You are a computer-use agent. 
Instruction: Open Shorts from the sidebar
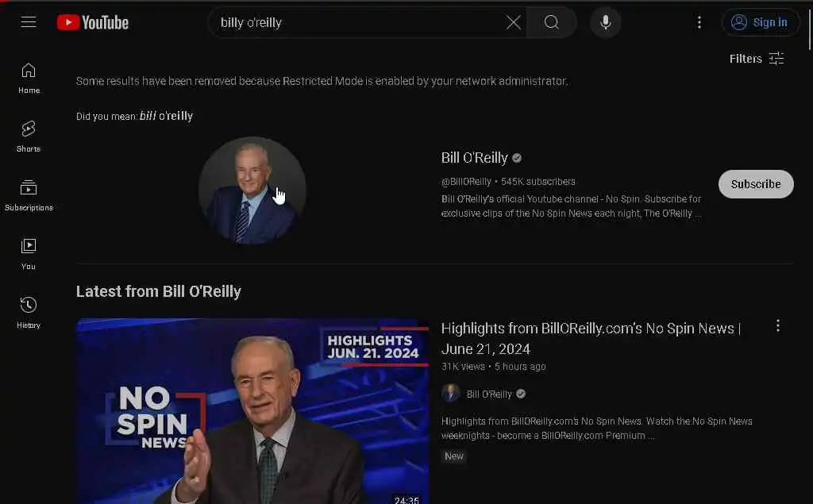click(x=29, y=137)
